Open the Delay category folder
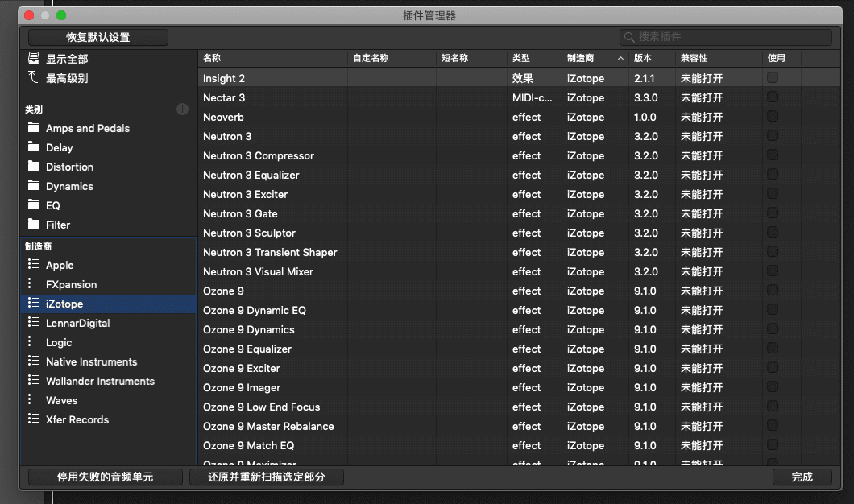The image size is (854, 504). (x=34, y=147)
